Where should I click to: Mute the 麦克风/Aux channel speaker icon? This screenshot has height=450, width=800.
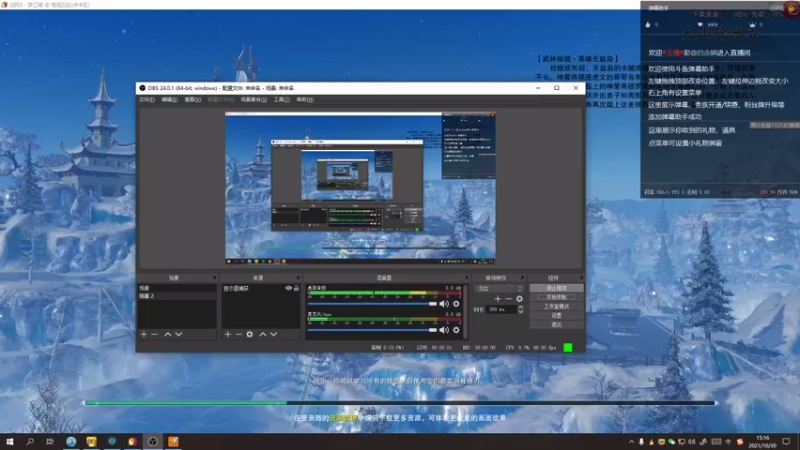pyautogui.click(x=444, y=330)
